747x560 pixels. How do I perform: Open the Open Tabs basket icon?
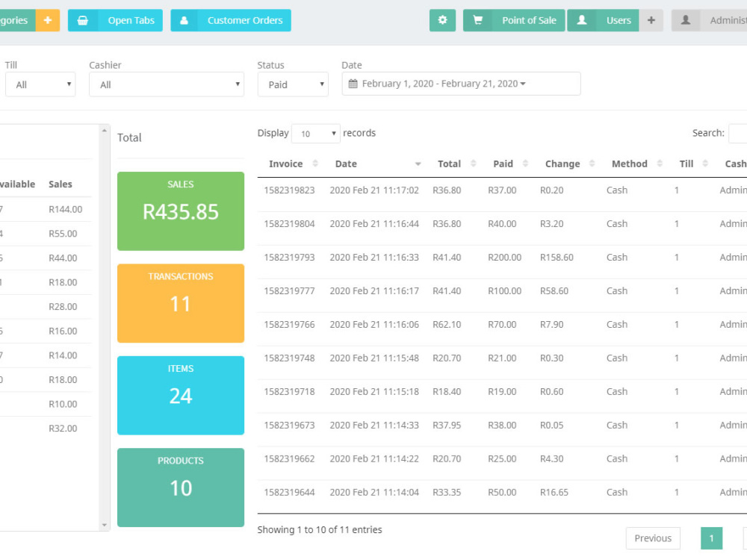(83, 20)
